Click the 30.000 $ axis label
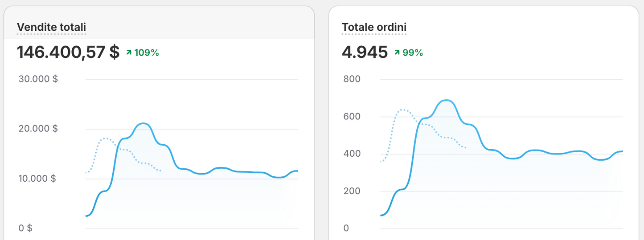 pyautogui.click(x=38, y=79)
